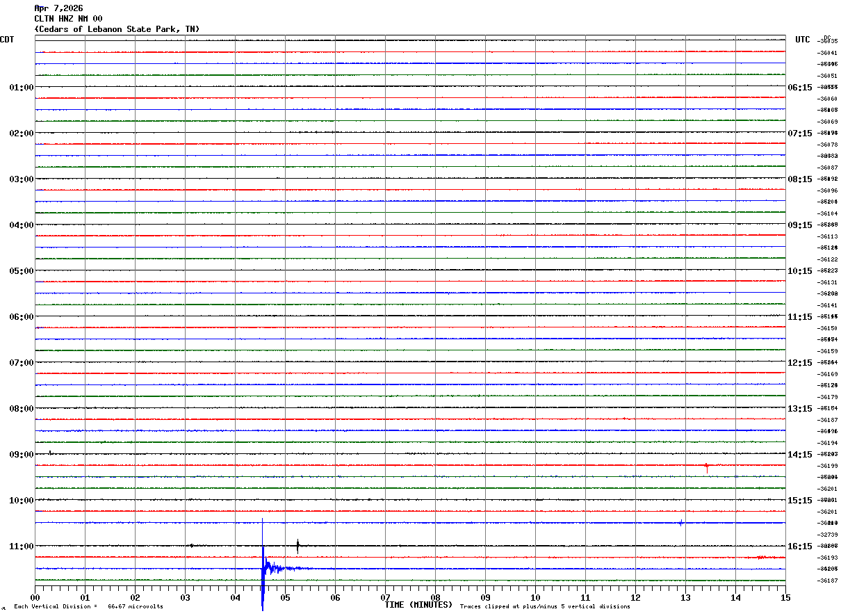The width and height of the screenshot is (841, 616).
Task: Click the DC offset value -36069
Action: 828,122
